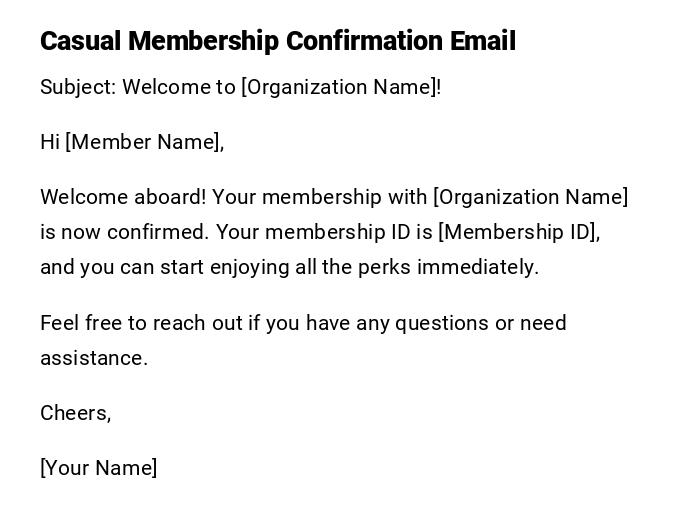This screenshot has height=530, width=700.
Task: Click the [Your Name] signature placeholder
Action: click(98, 468)
